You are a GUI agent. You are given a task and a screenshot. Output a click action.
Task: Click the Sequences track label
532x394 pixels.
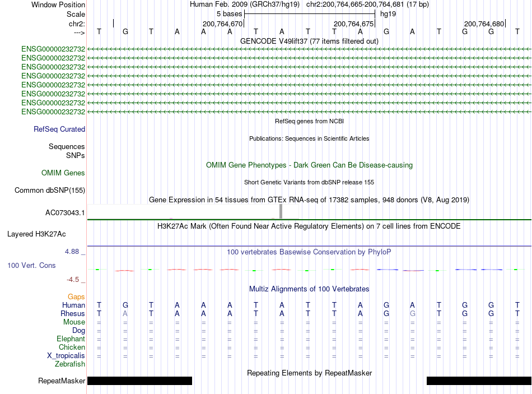(x=67, y=146)
